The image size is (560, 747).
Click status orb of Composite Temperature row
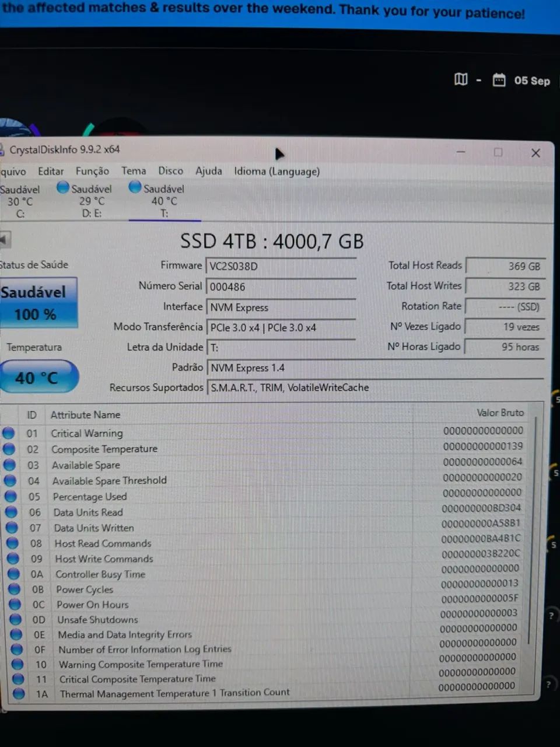[x=9, y=449]
